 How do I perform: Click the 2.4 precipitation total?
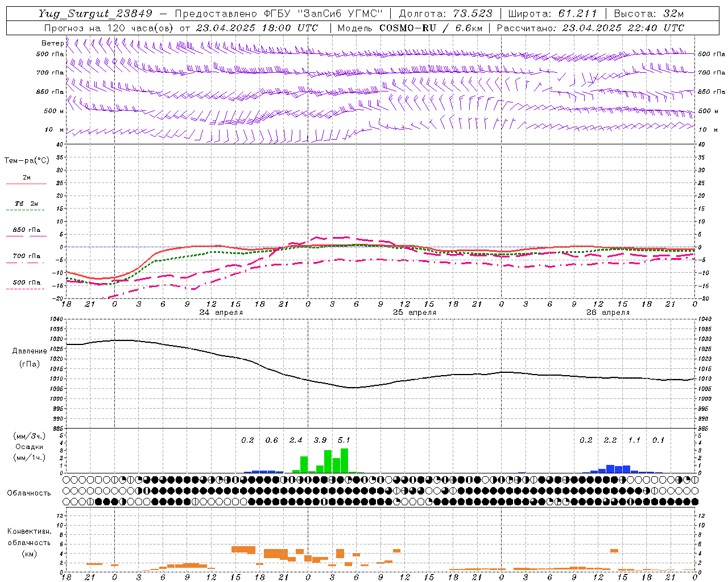point(296,440)
